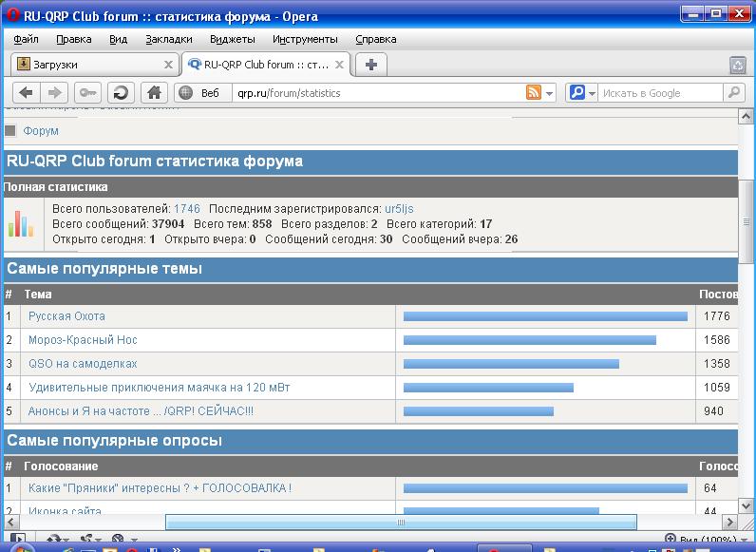The image size is (756, 552).
Task: Click the vertical scrollbar down arrow
Action: point(746,506)
